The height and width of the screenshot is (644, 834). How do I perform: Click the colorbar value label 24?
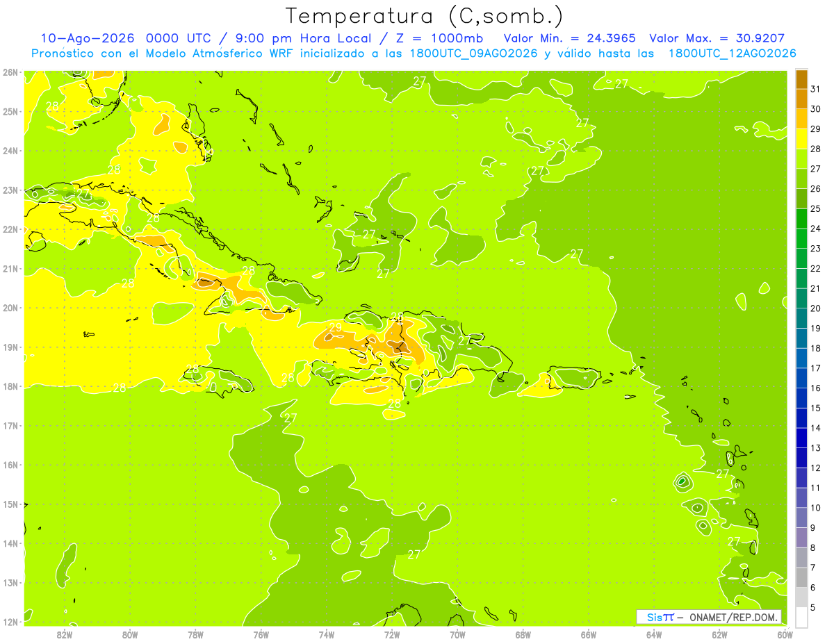pos(816,229)
